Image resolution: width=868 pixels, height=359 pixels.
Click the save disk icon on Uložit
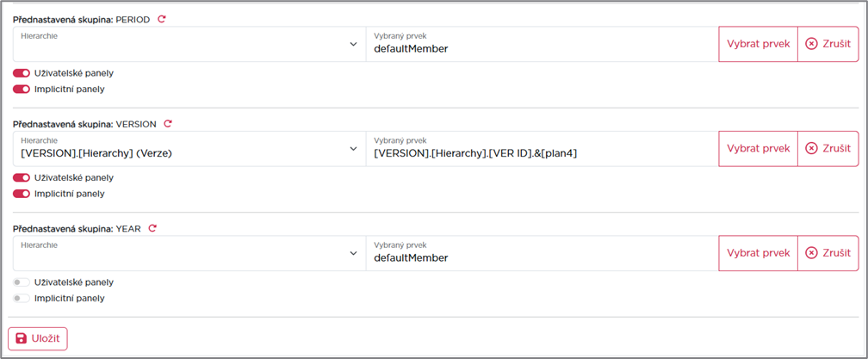point(21,338)
